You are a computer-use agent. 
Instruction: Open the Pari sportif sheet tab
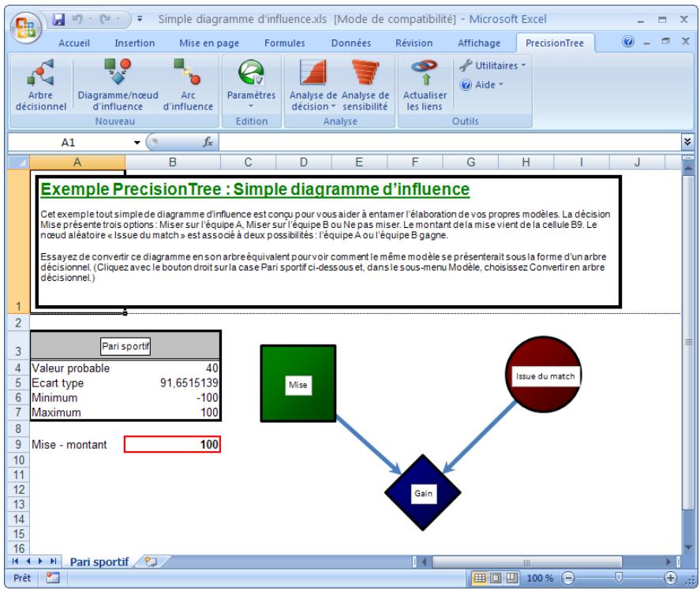pos(99,562)
